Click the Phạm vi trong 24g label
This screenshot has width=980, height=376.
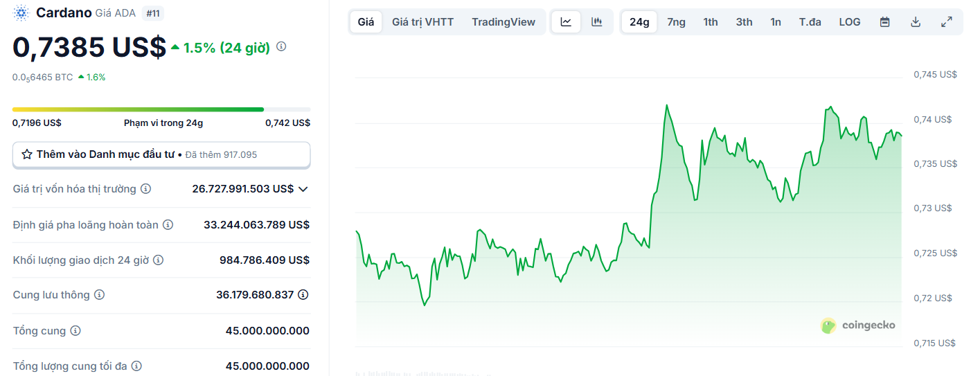[163, 123]
